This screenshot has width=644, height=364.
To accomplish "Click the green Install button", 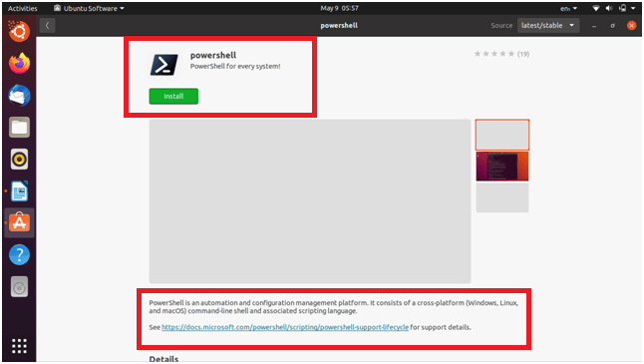I will point(173,96).
